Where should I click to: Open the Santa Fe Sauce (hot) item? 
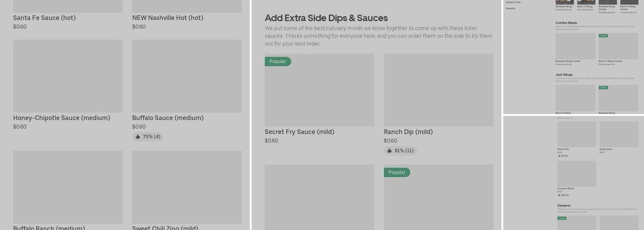point(45,18)
